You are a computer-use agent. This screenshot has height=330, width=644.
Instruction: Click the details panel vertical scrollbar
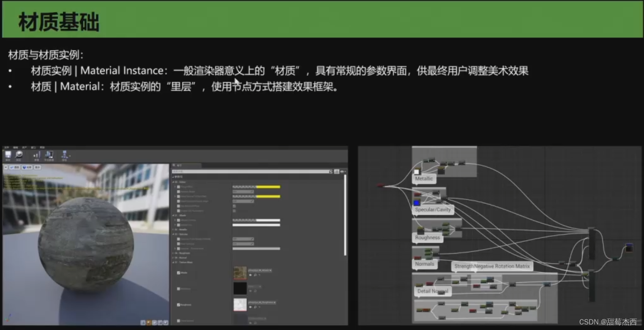tap(345, 215)
